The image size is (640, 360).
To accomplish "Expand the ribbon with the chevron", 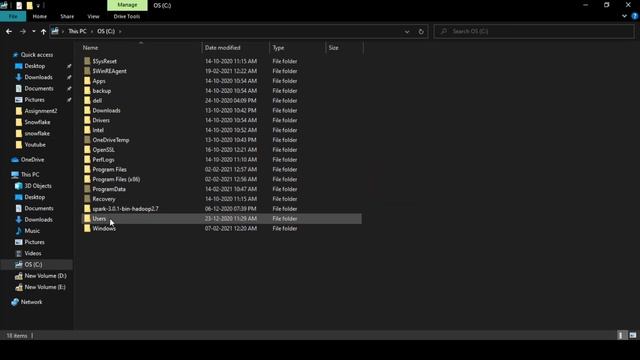I will click(624, 16).
